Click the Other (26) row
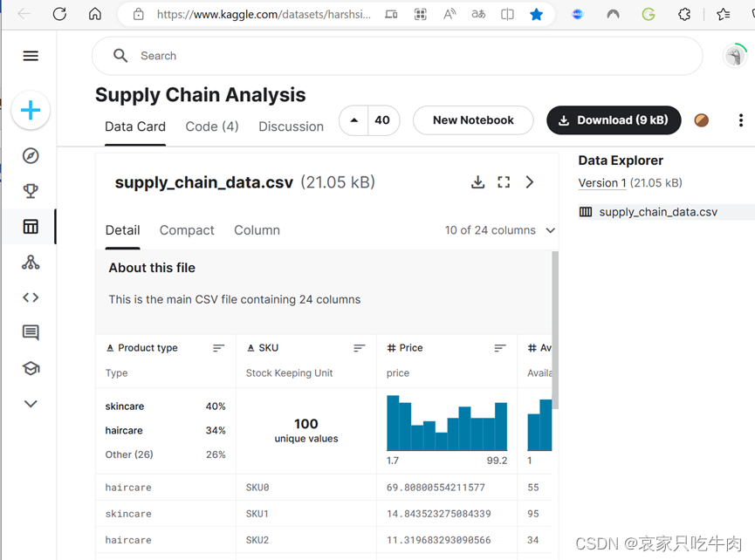755x560 pixels. (x=165, y=454)
